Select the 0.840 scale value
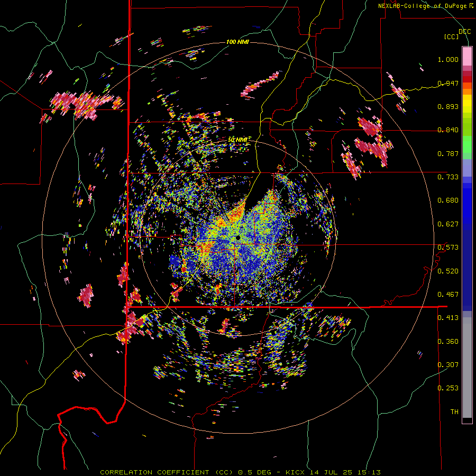This screenshot has width=476, height=476. point(448,130)
